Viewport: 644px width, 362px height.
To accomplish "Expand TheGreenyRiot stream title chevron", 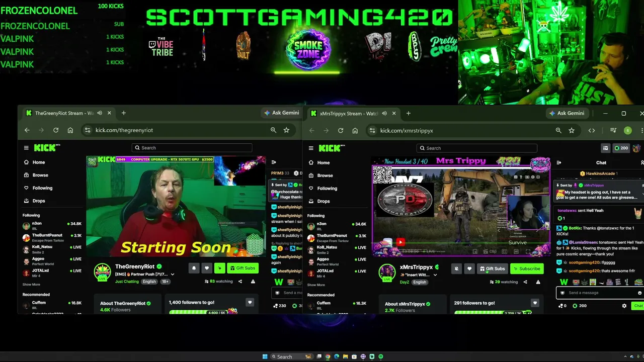I will pos(173,275).
